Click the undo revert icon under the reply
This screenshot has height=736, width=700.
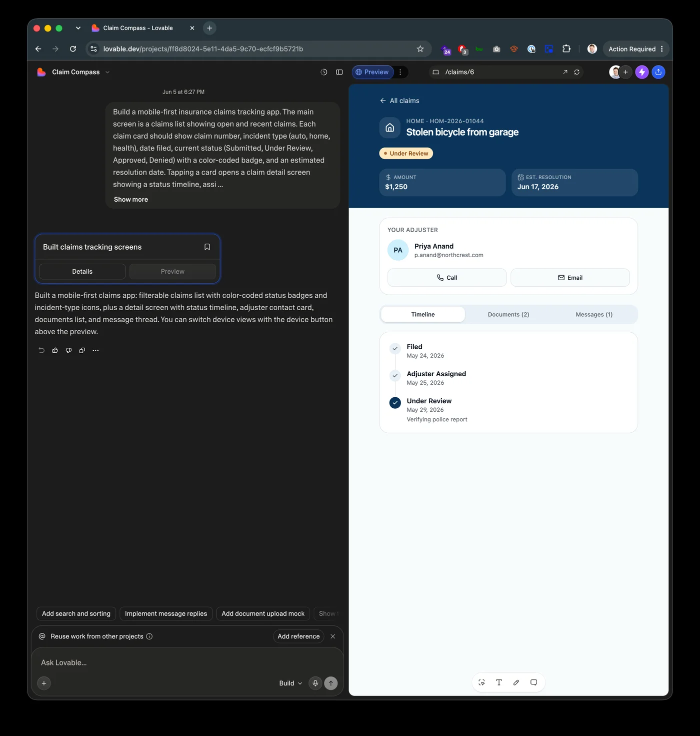[41, 350]
